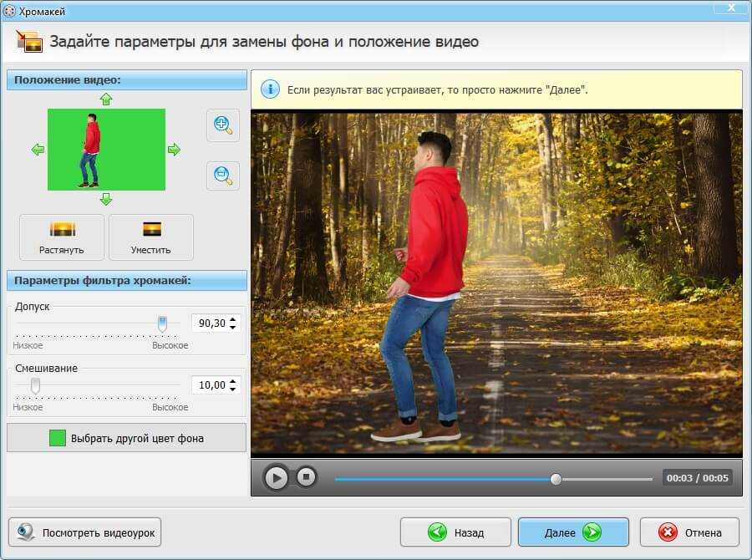This screenshot has height=560, width=752.
Task: Click the Смешивание slider handle
Action: (x=35, y=385)
